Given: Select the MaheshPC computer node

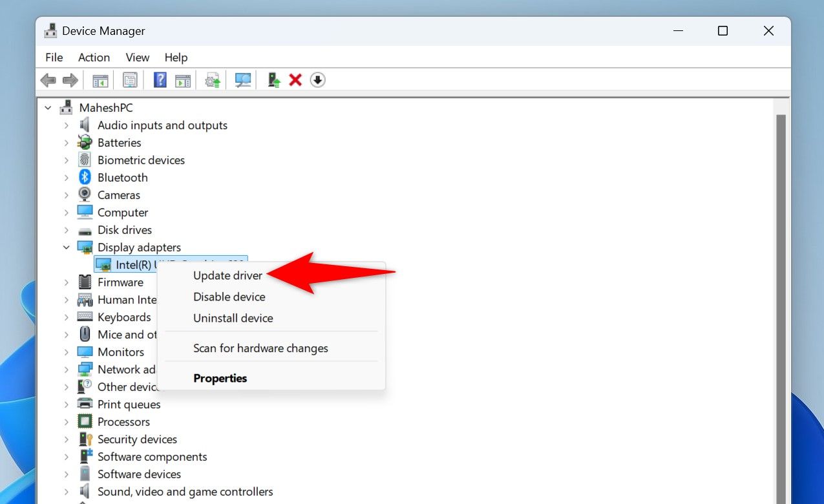Looking at the screenshot, I should [106, 108].
